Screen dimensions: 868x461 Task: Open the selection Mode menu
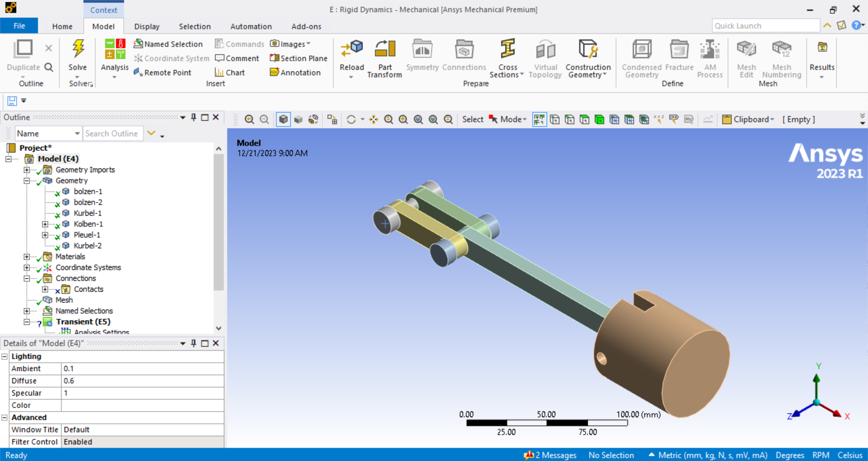(508, 119)
